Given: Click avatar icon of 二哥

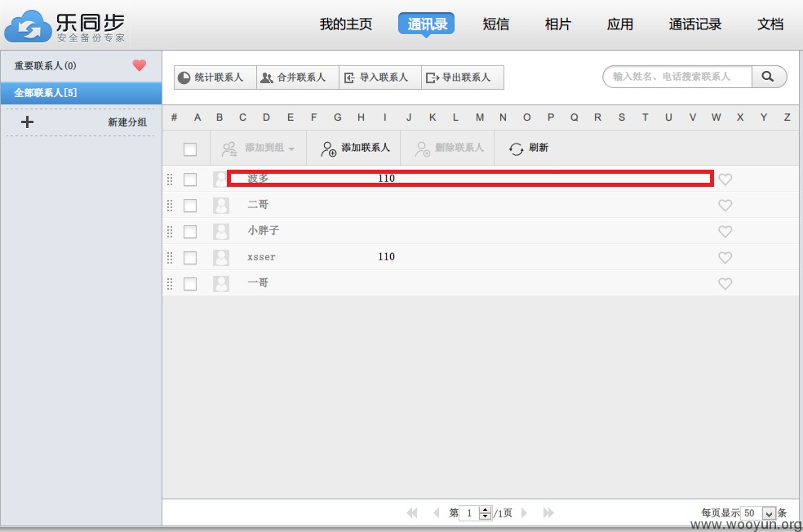Looking at the screenshot, I should coord(221,206).
